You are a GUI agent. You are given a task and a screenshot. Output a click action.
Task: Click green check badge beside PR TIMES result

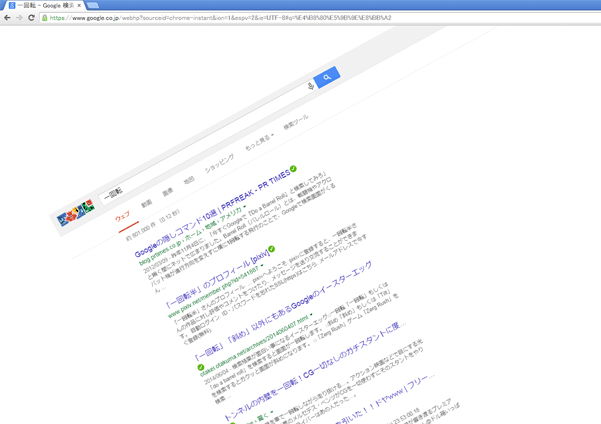(x=293, y=168)
